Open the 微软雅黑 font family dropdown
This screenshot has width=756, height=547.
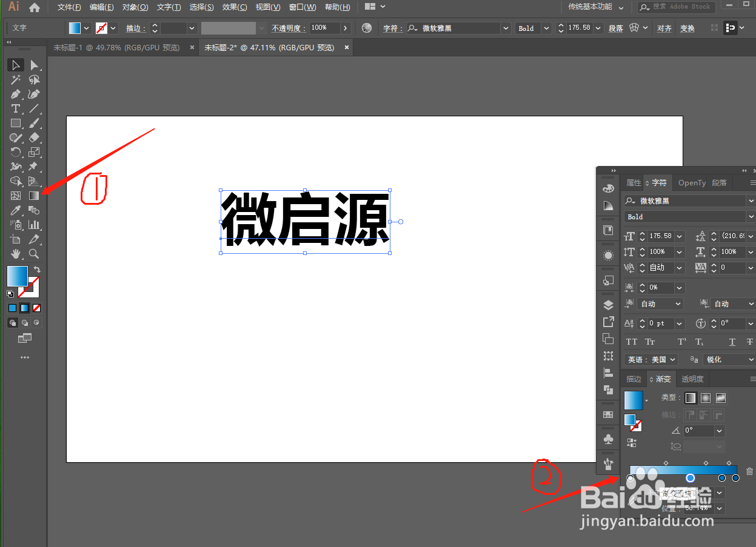751,201
